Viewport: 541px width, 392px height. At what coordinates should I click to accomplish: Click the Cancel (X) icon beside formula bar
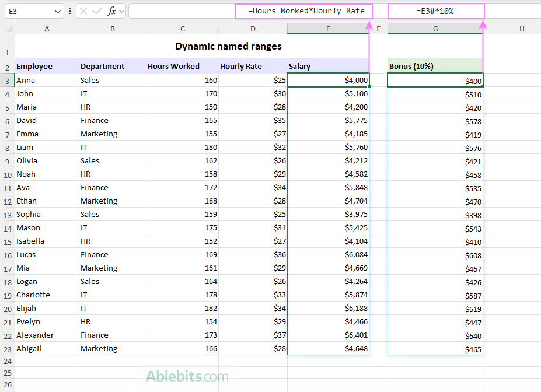pyautogui.click(x=83, y=10)
